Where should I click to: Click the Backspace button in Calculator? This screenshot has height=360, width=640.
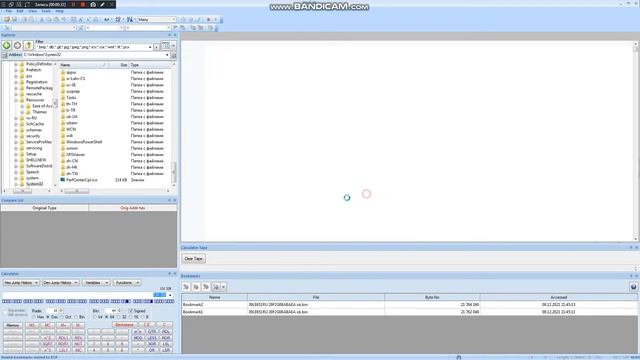124,325
